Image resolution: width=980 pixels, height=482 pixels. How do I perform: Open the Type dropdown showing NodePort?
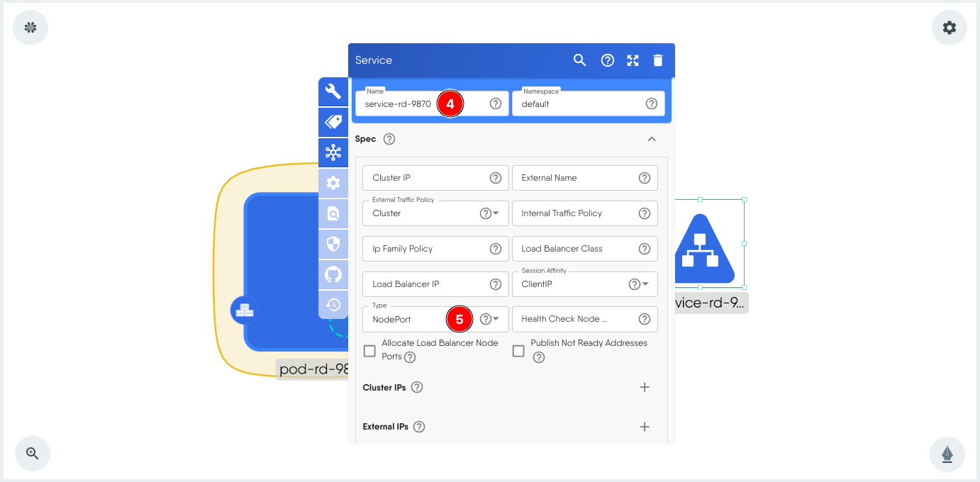coord(496,320)
